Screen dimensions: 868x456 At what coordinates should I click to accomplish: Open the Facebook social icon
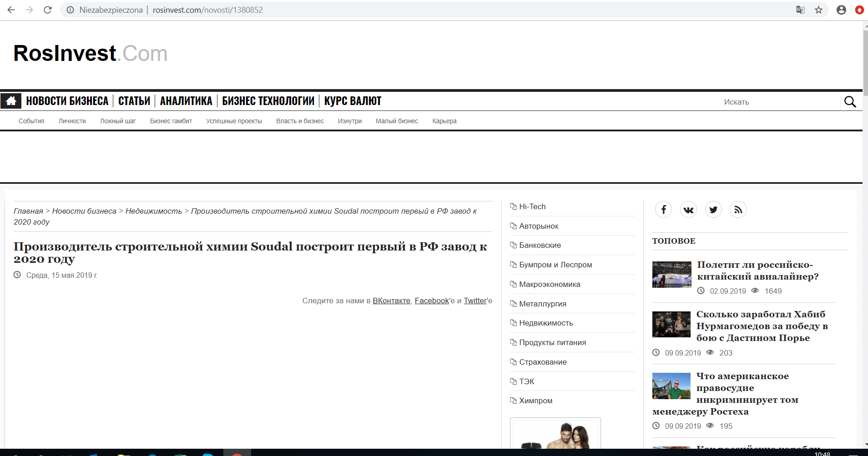point(664,210)
